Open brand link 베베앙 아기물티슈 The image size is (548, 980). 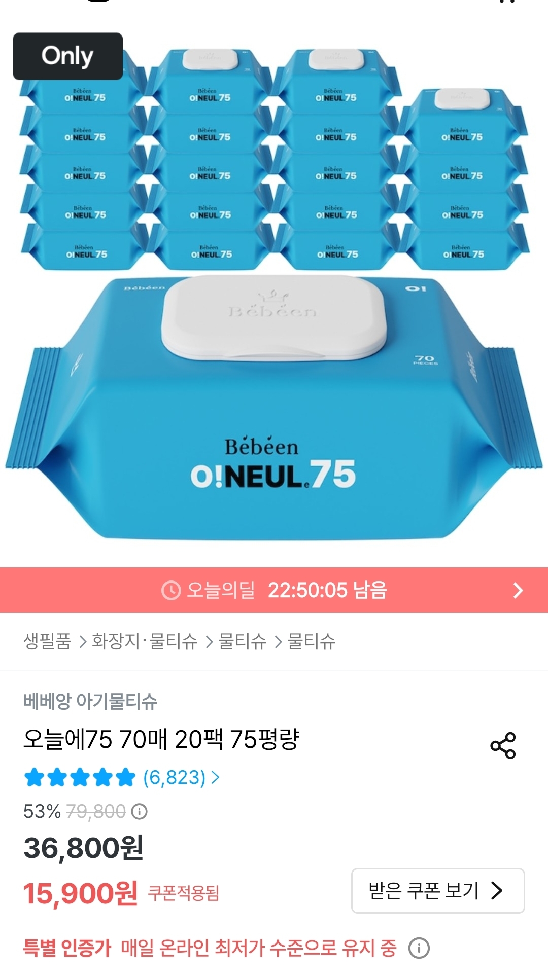click(90, 701)
